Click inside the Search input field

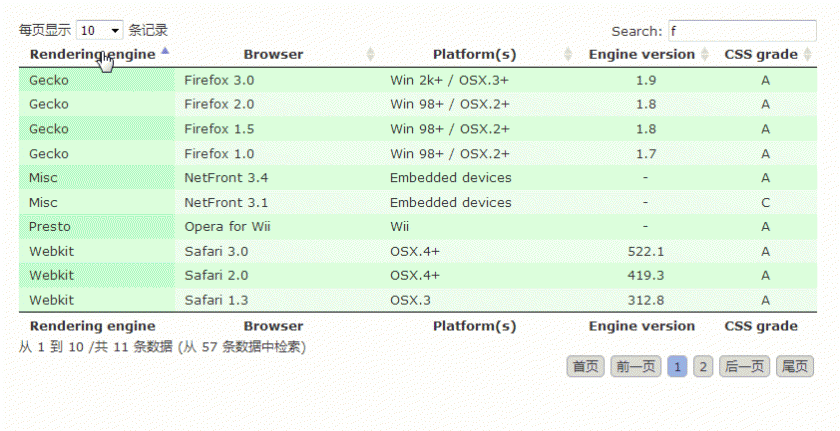(742, 31)
